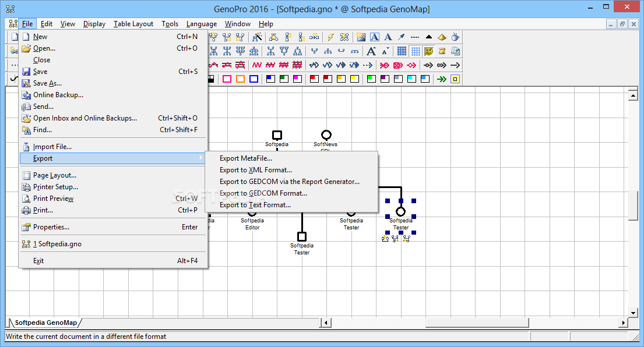
Task: Select the boxed letter A text label tool
Action: [x=375, y=37]
